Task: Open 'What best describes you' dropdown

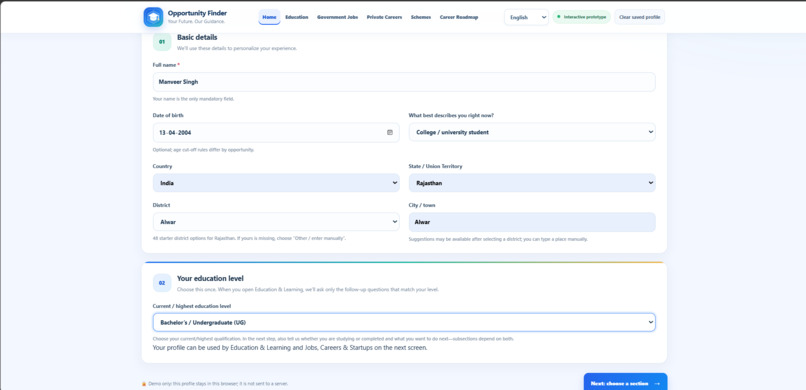Action: click(532, 133)
